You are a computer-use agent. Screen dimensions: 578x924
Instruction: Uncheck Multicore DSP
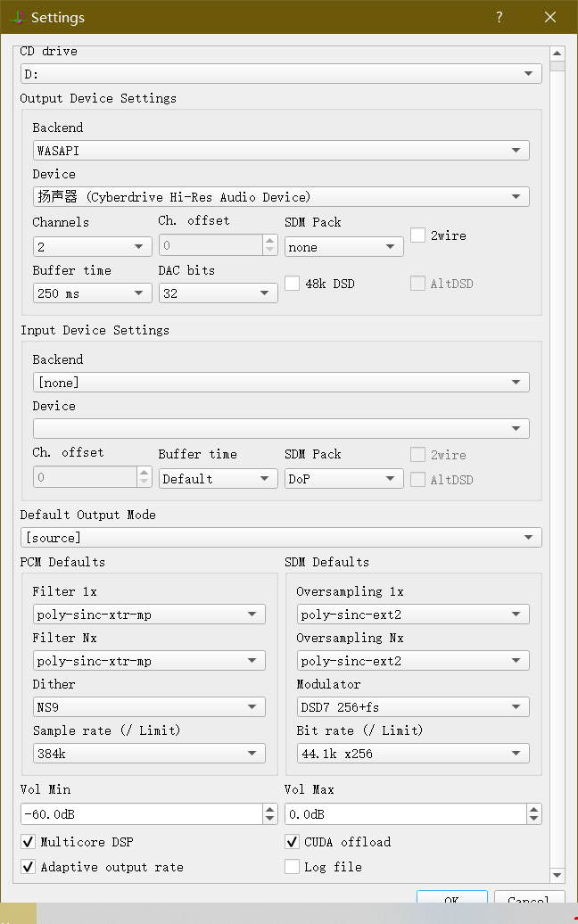[28, 842]
